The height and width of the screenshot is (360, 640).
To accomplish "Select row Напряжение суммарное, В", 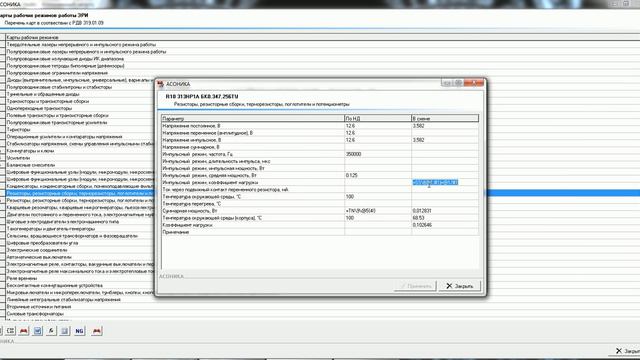I will 320,147.
